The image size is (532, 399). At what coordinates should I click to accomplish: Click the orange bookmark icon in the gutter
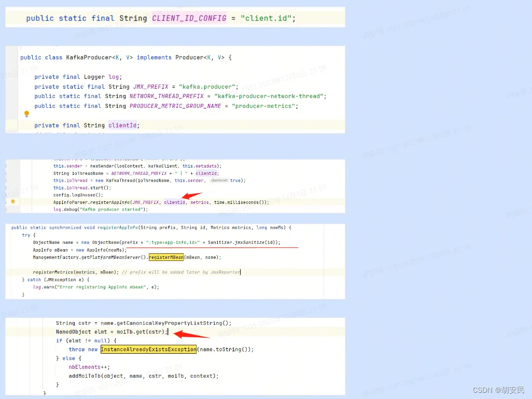click(13, 202)
